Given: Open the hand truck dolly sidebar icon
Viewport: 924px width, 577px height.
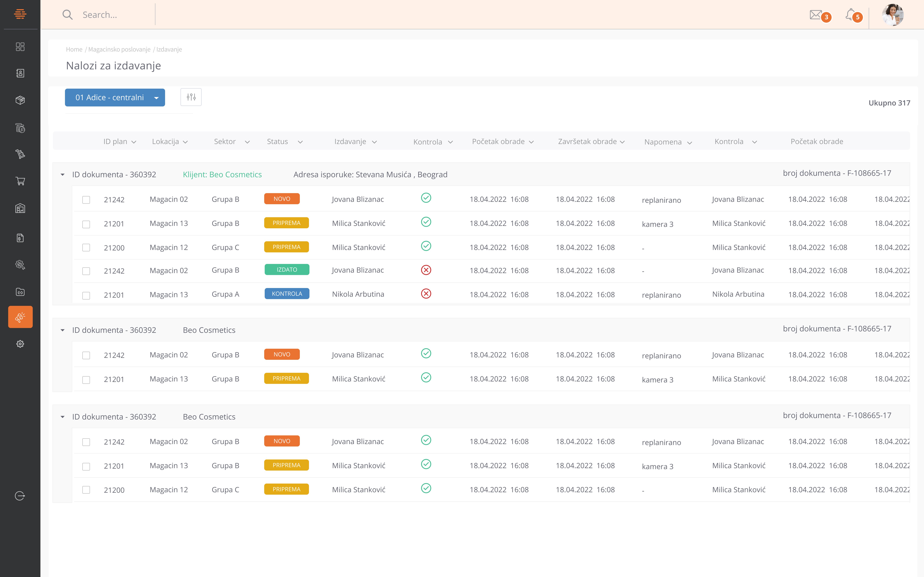Looking at the screenshot, I should pos(20,154).
